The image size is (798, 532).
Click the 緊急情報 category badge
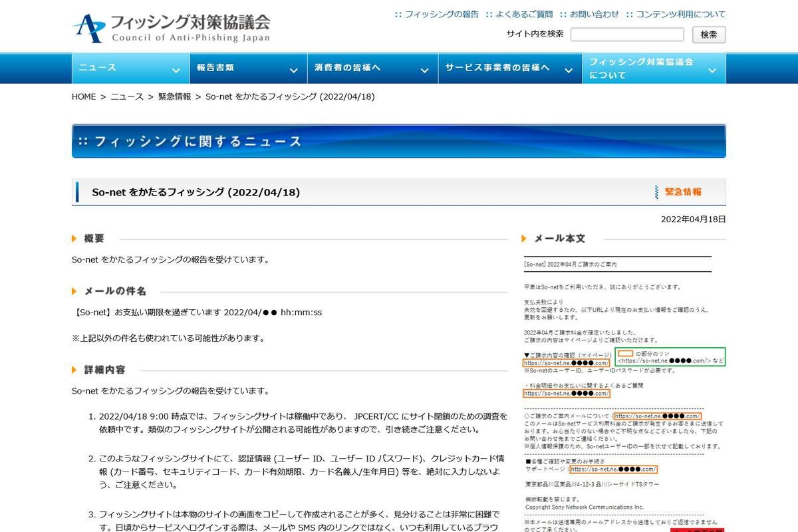(x=678, y=192)
